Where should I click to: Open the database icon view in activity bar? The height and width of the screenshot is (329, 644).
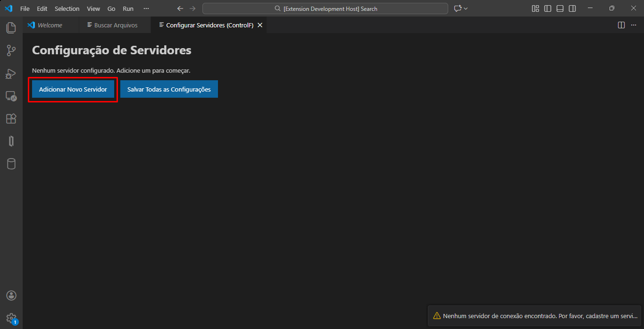pyautogui.click(x=11, y=164)
